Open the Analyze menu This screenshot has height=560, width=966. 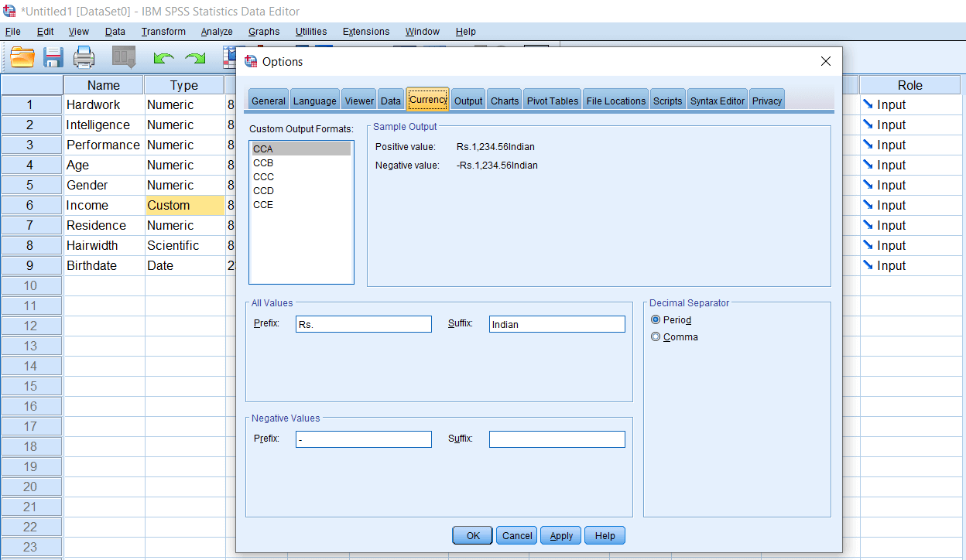(x=217, y=32)
